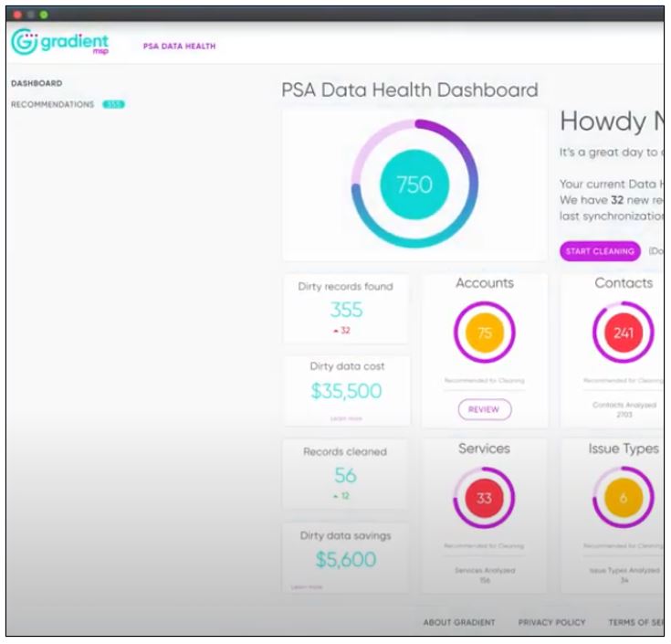Click the Services Analyzed count text
Screen dimensions: 671x644
tap(485, 575)
